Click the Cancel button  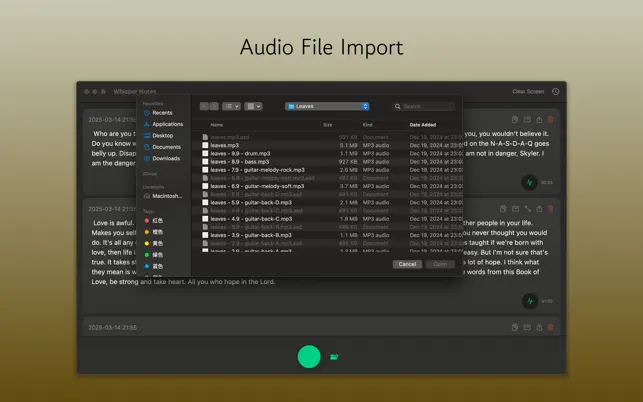(x=406, y=264)
